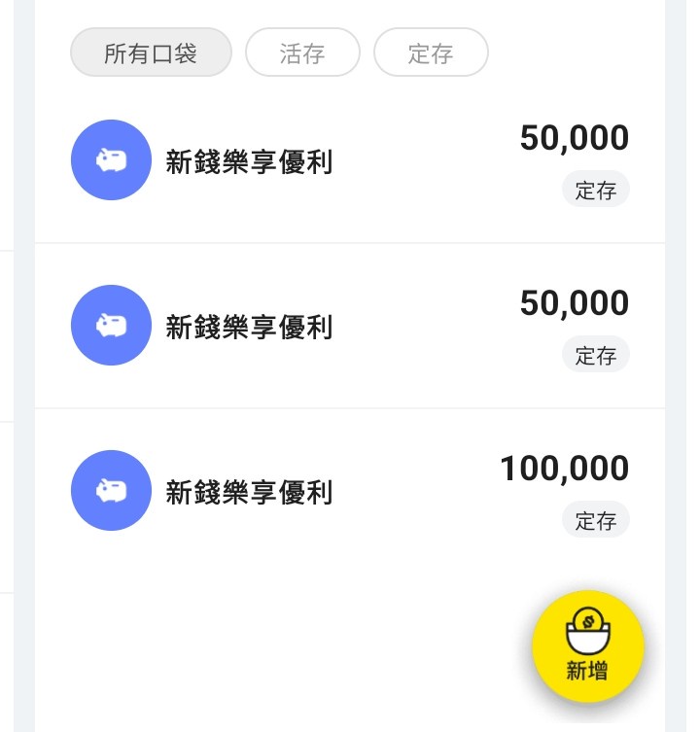The image size is (700, 732).
Task: Click the topmost pocket's piggy bank icon
Action: click(111, 160)
